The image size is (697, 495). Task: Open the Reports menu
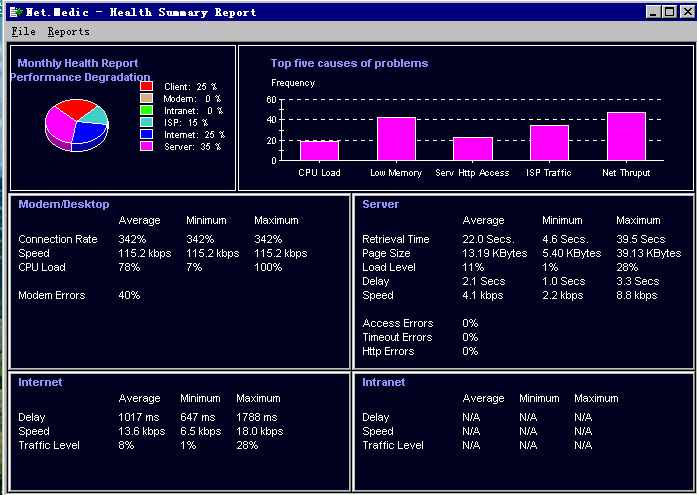pyautogui.click(x=68, y=32)
